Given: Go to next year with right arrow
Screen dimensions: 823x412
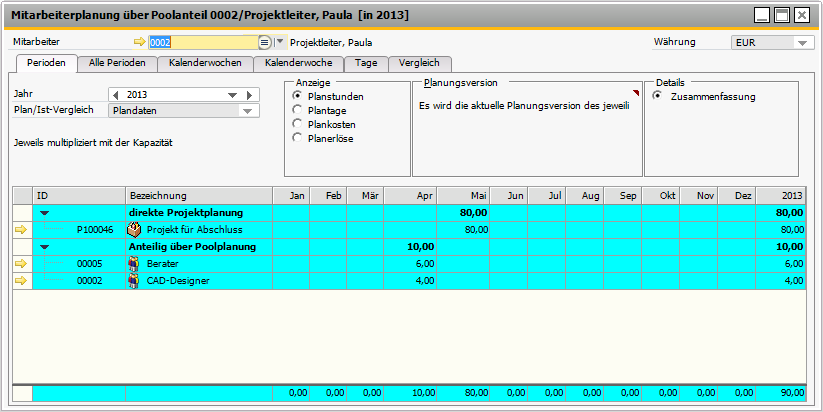Looking at the screenshot, I should (249, 95).
